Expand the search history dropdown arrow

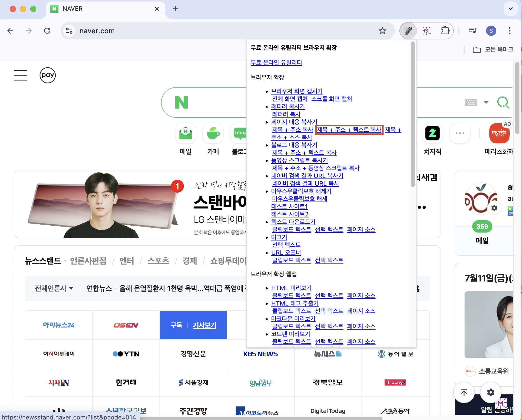point(486,102)
